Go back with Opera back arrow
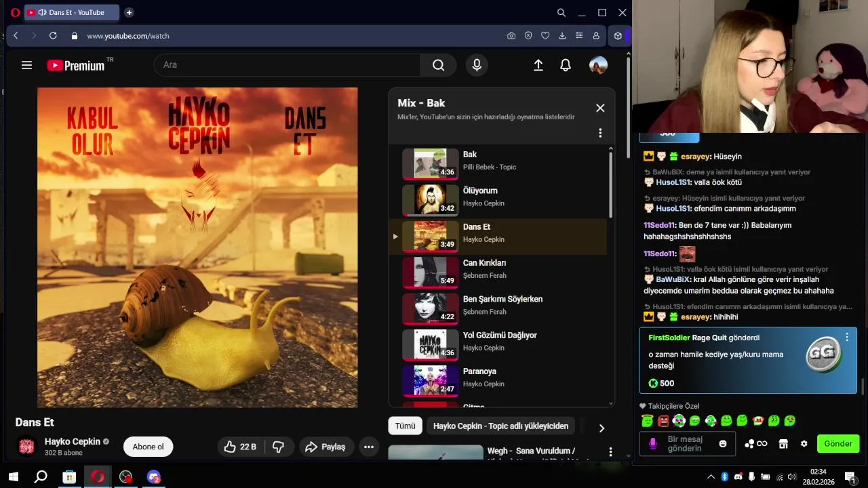The width and height of the screenshot is (868, 488). [16, 36]
